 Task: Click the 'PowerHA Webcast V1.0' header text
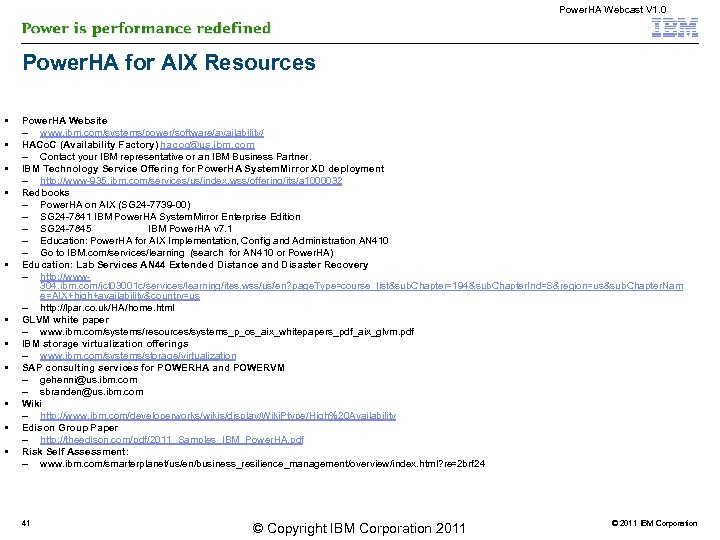[613, 9]
